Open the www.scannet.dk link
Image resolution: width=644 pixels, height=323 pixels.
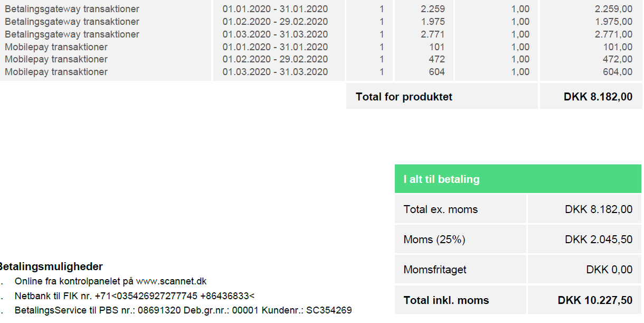click(x=171, y=281)
